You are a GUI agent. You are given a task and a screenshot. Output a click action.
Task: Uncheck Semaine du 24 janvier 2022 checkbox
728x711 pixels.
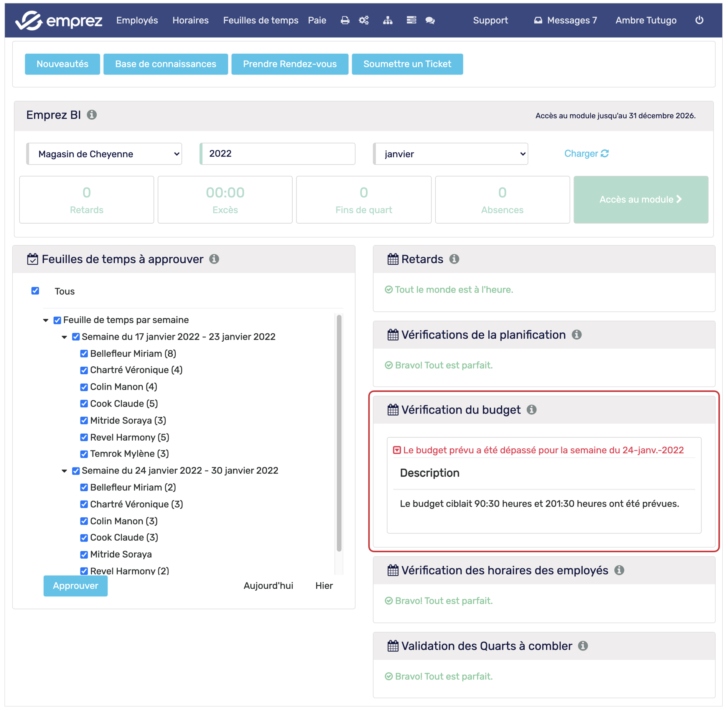tap(76, 471)
